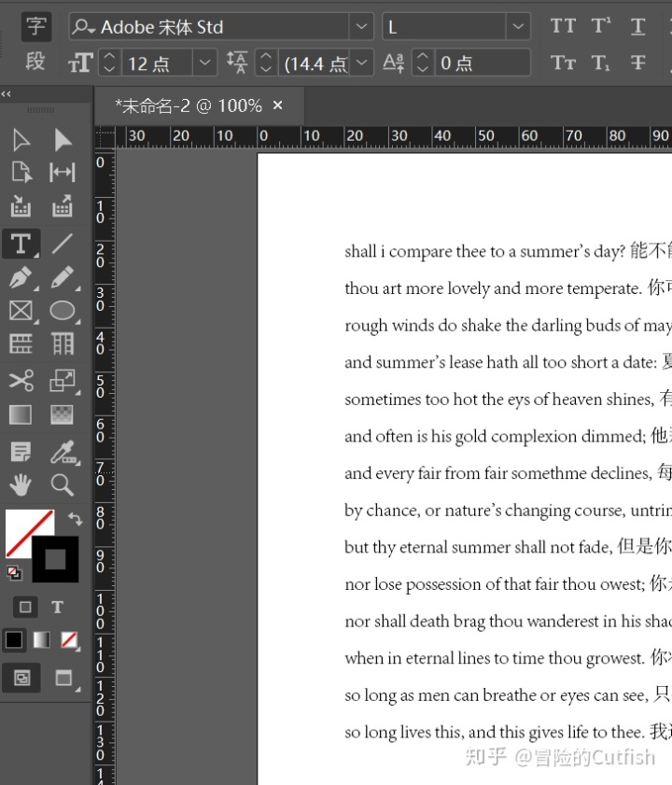Apply solid black color button
Screen dimensions: 672x785
pos(14,639)
